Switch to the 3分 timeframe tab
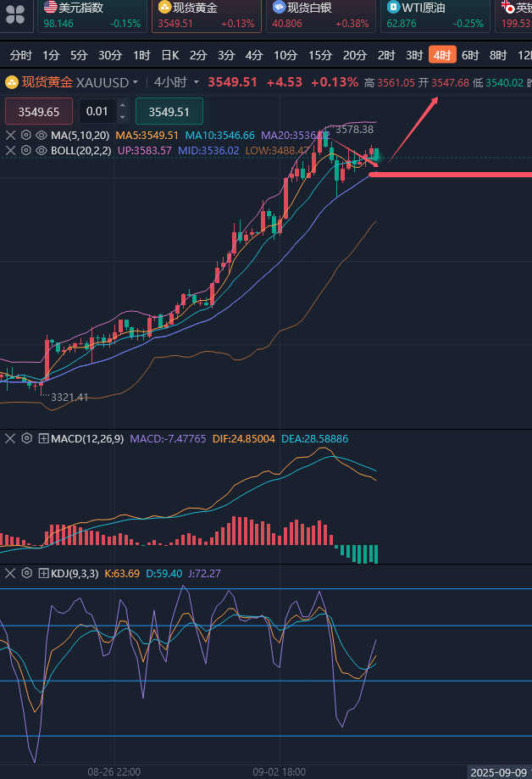The width and height of the screenshot is (532, 779). tap(226, 55)
